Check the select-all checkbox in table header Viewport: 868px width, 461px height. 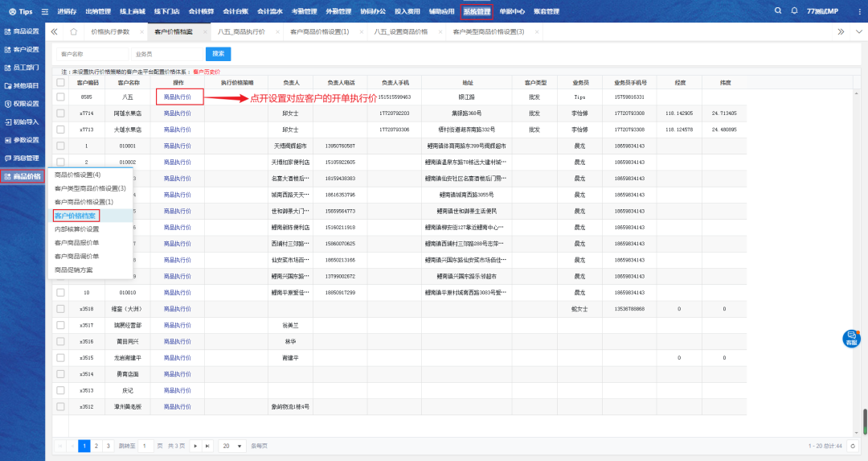tap(60, 82)
